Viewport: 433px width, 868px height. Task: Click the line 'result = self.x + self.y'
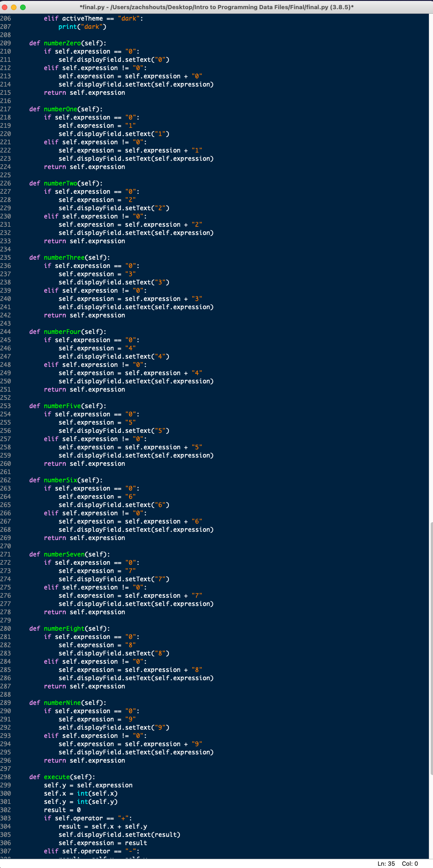103,826
